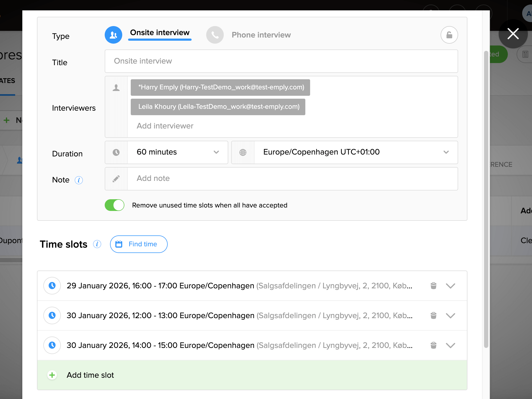Click the info icon beside Time slots
Screen dimensions: 532x399
coord(97,244)
